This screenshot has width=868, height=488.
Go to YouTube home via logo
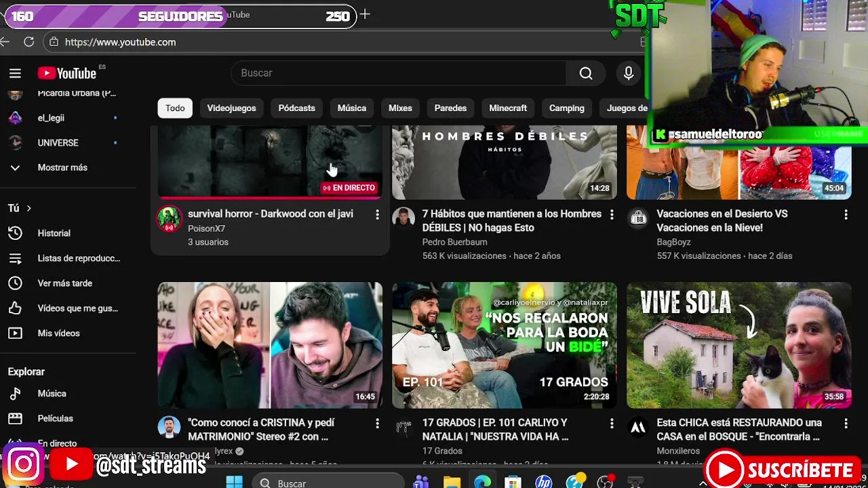(x=67, y=73)
